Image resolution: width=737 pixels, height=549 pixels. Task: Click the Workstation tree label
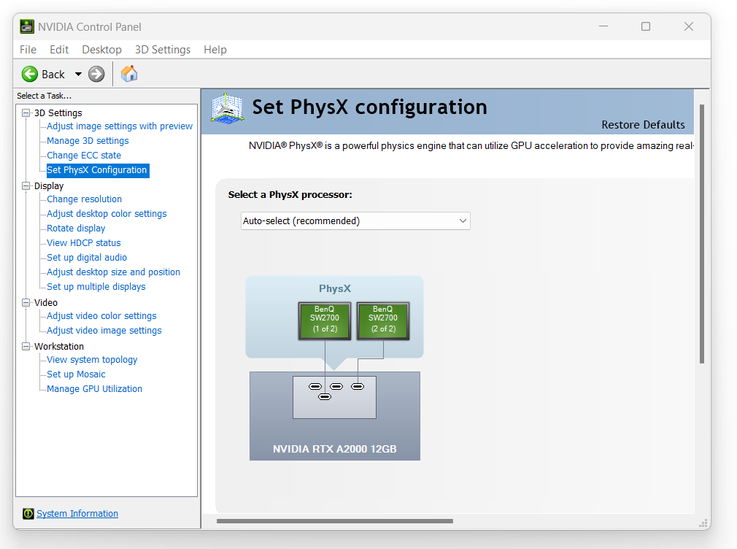(59, 346)
